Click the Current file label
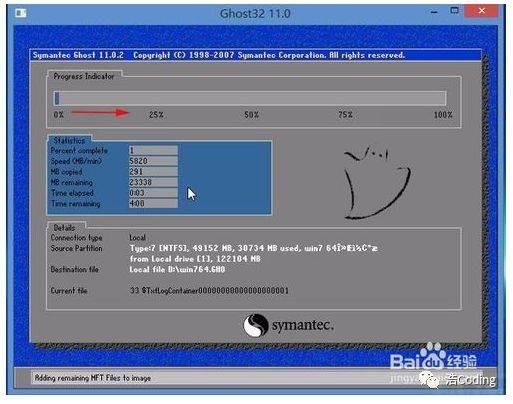This screenshot has width=513, height=404. [x=69, y=291]
